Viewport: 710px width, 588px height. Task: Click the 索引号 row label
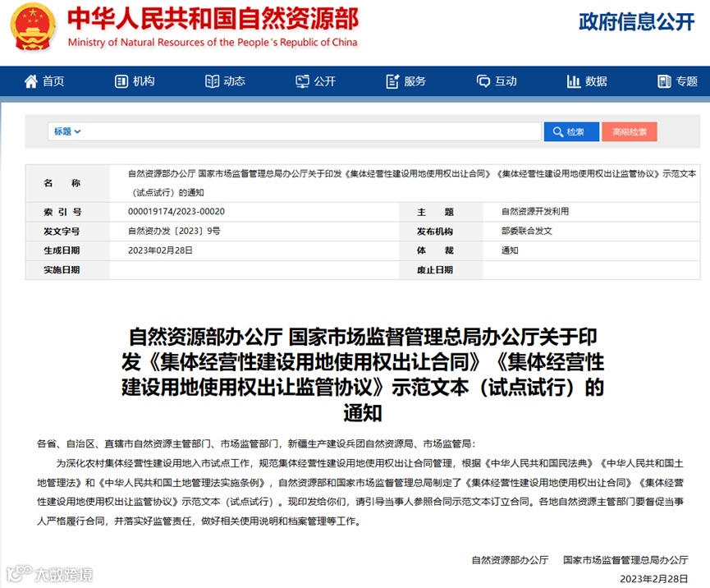click(62, 212)
